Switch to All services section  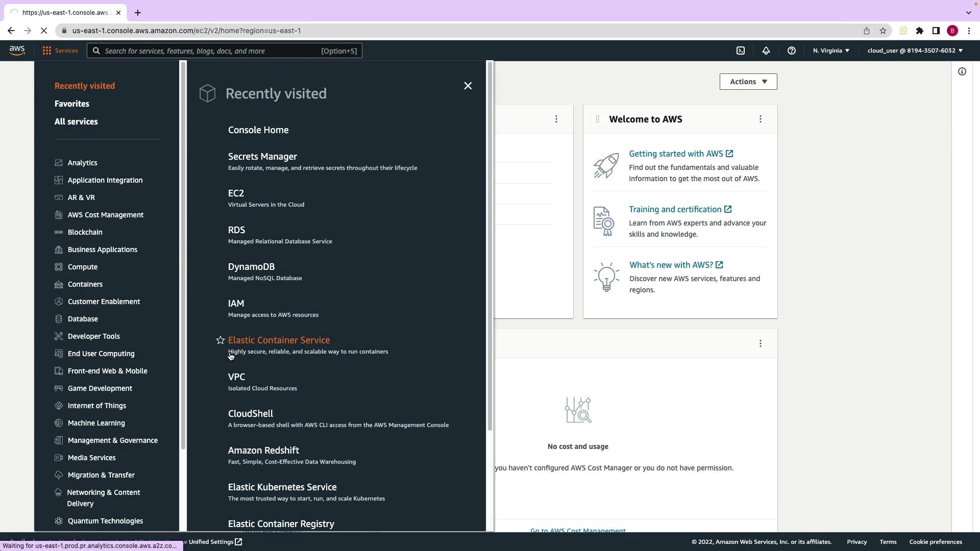[76, 121]
